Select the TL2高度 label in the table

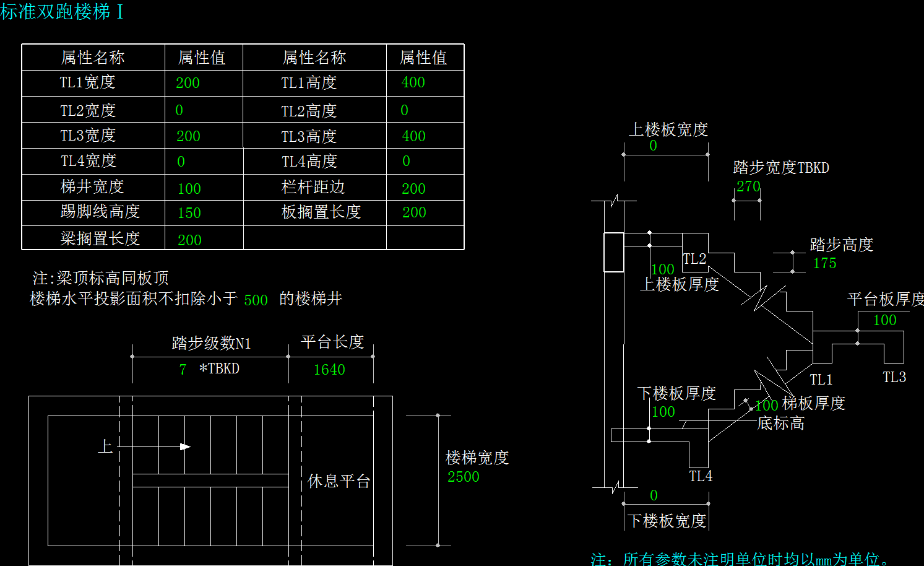pos(309,111)
